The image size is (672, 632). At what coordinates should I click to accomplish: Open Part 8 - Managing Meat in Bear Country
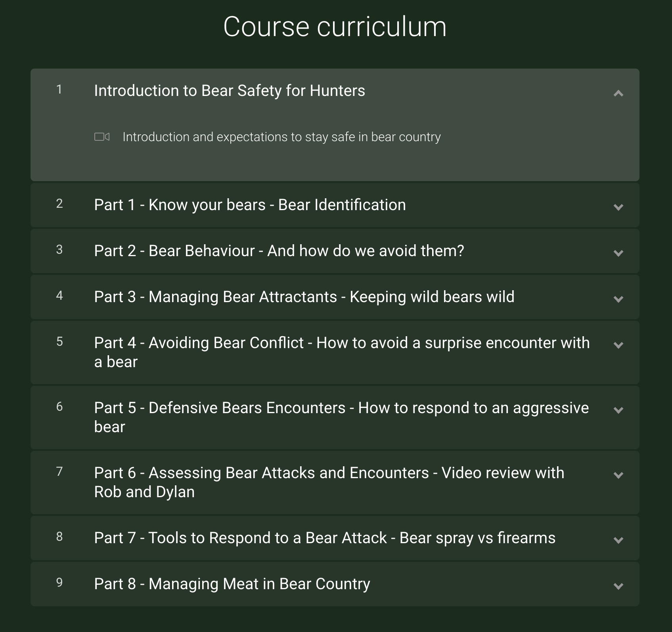pos(232,584)
